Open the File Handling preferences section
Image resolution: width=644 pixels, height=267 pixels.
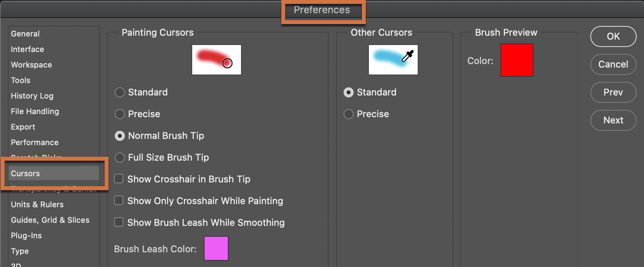click(35, 111)
